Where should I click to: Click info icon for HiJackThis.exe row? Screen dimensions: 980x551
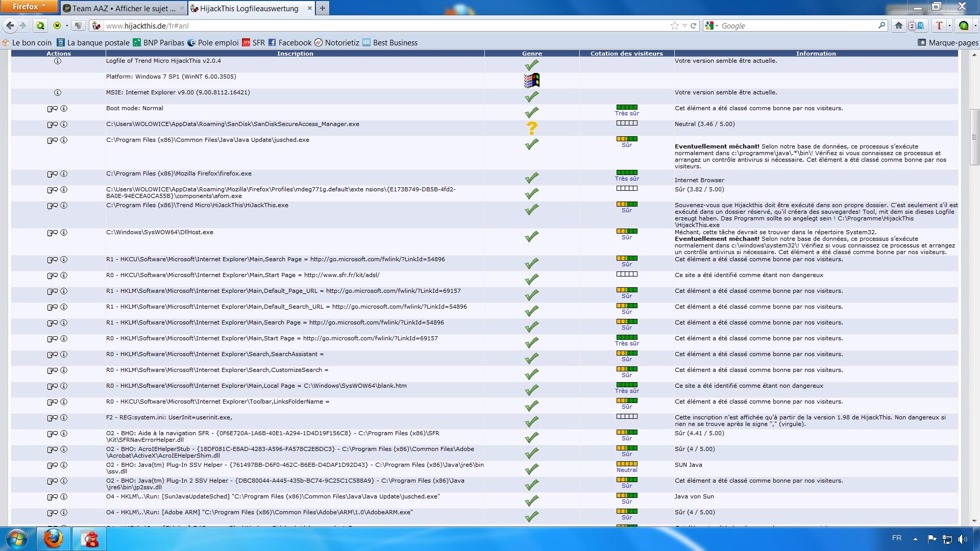tap(64, 206)
